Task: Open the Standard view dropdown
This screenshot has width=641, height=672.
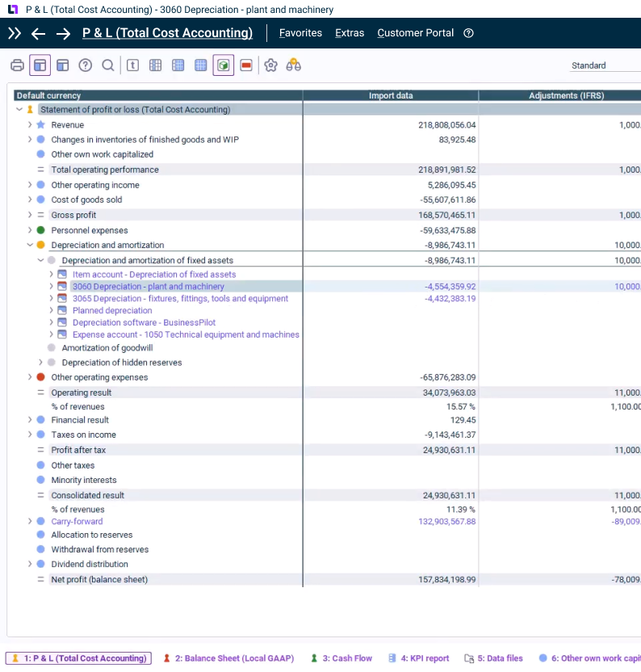Action: [x=601, y=65]
